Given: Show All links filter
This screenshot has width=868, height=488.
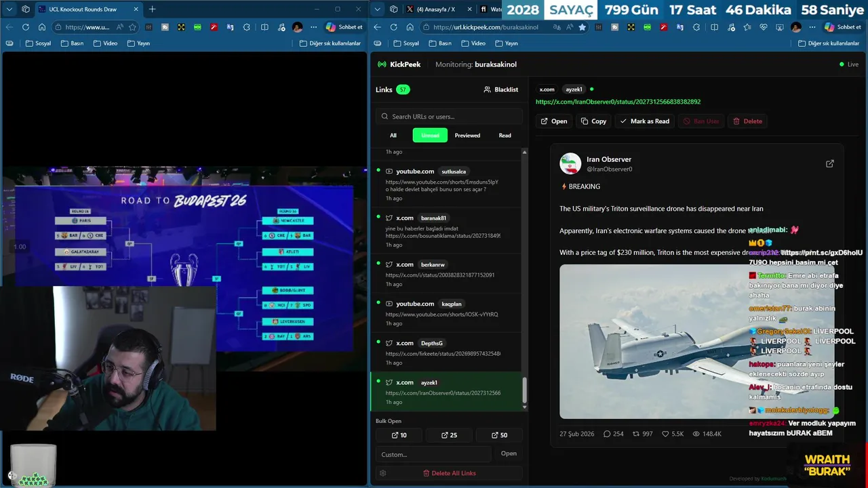Looking at the screenshot, I should (x=393, y=136).
